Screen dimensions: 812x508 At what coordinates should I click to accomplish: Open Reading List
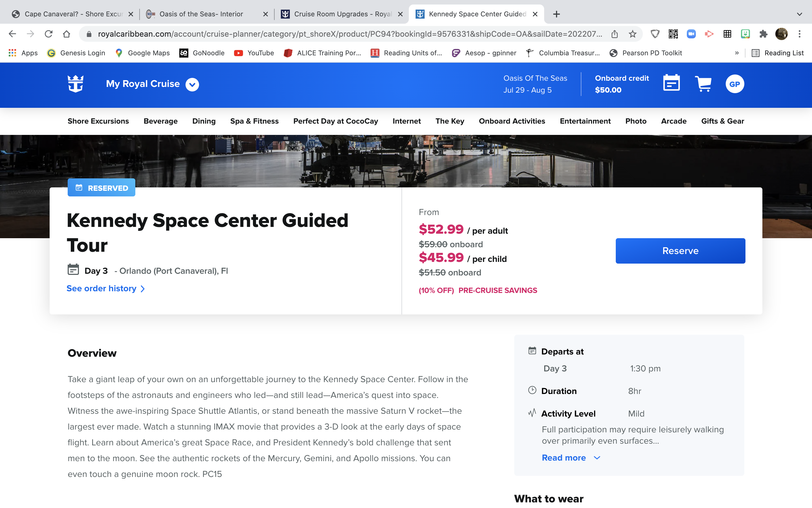tap(778, 53)
